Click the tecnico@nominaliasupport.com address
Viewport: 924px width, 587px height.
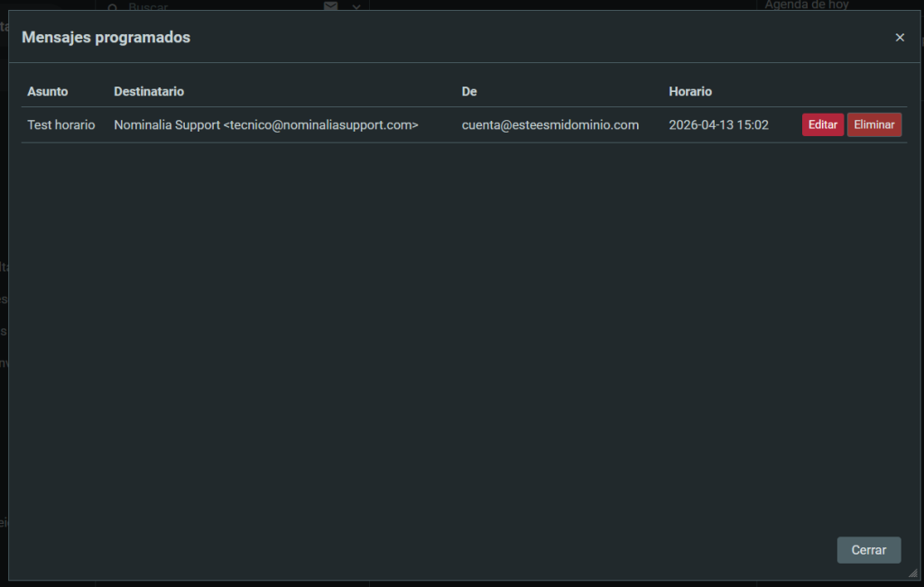coord(320,125)
